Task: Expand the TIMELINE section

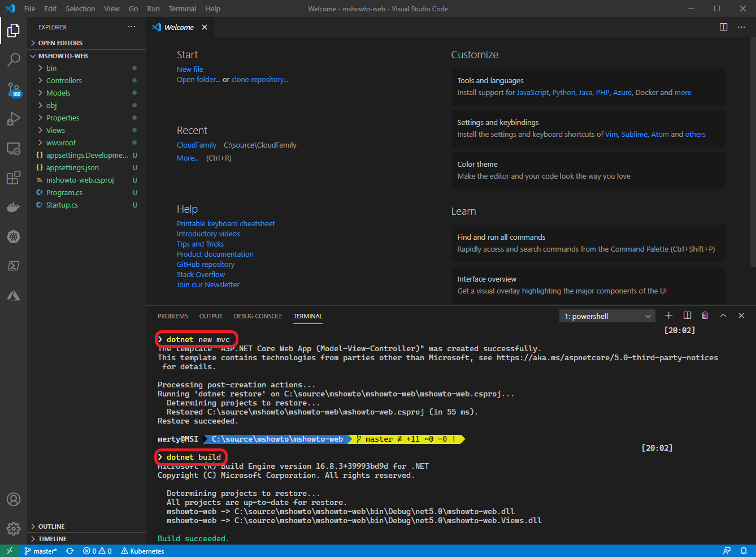Action: coord(86,539)
